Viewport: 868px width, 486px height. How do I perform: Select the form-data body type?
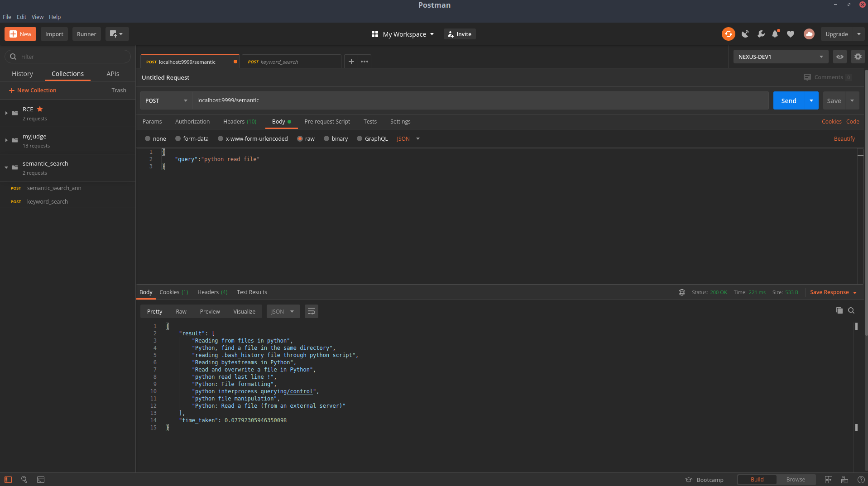[178, 139]
